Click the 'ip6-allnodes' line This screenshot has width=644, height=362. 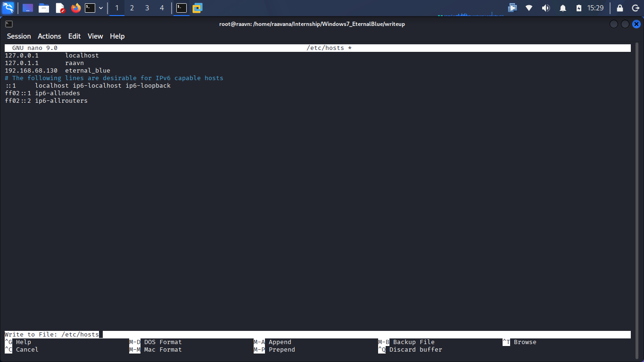coord(42,93)
